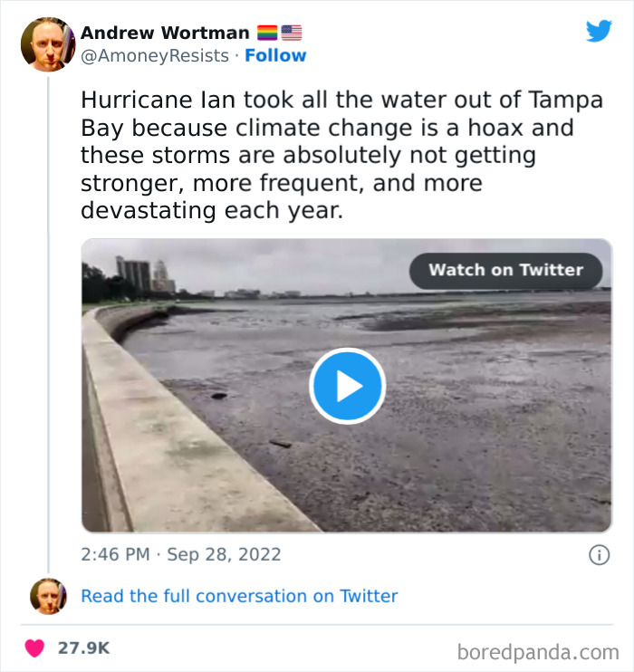Like the tweet with the heart icon
The height and width of the screenshot is (672, 634).
coord(34,648)
